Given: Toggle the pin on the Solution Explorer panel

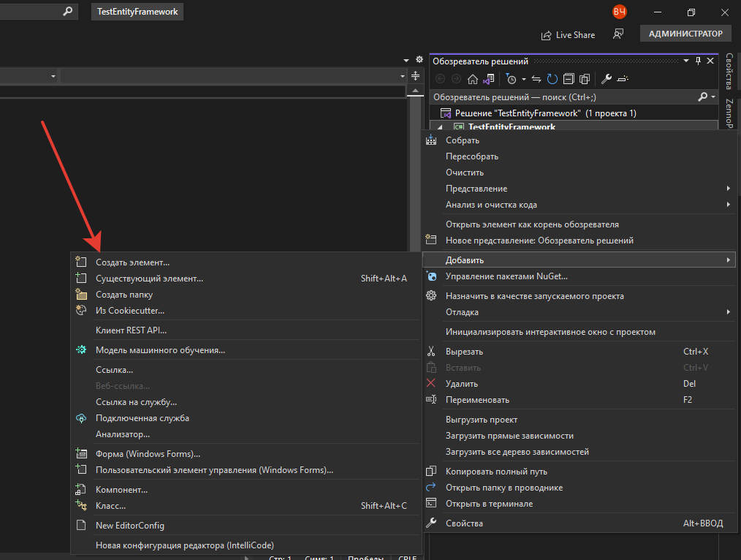Looking at the screenshot, I should tap(698, 61).
